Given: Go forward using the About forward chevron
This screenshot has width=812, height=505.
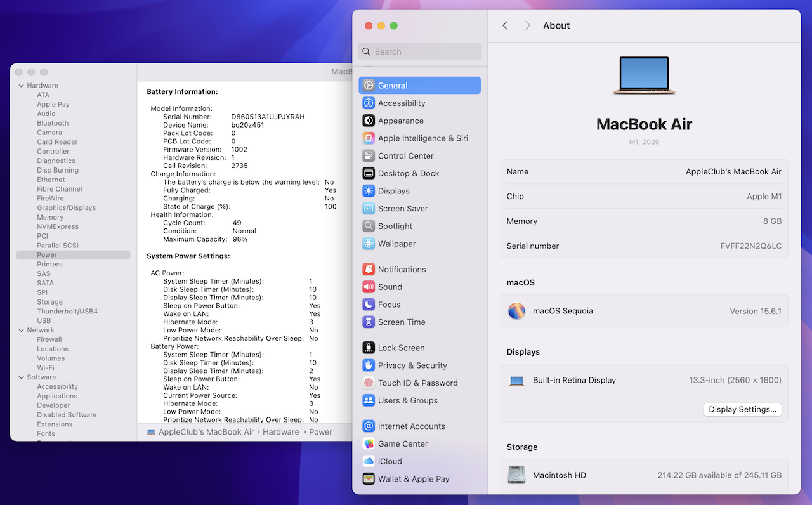Looking at the screenshot, I should pyautogui.click(x=527, y=25).
